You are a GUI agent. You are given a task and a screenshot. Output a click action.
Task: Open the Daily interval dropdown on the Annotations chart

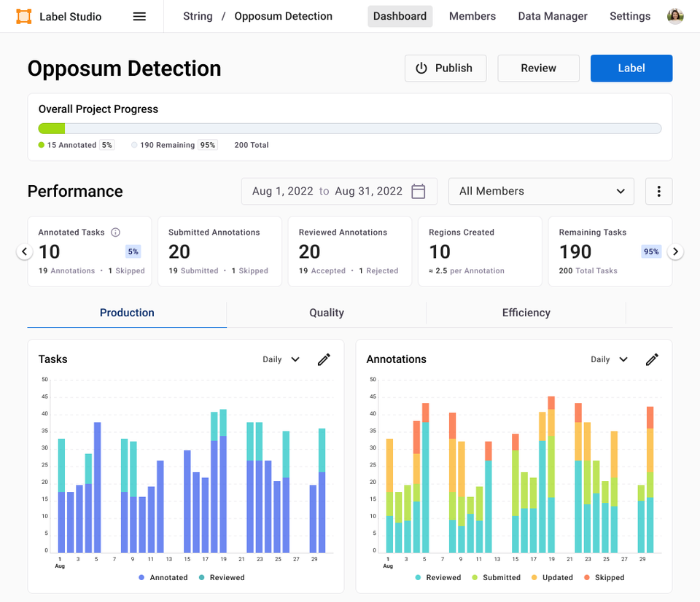point(608,359)
